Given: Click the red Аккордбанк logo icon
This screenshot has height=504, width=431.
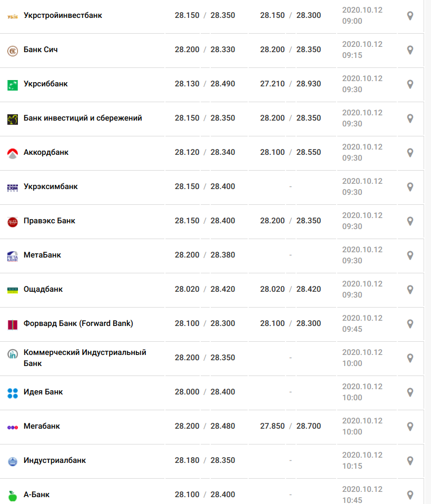Looking at the screenshot, I should point(13,154).
